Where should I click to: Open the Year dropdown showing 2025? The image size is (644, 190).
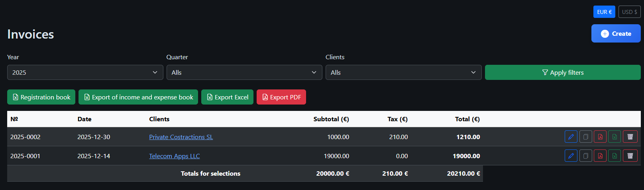pyautogui.click(x=85, y=72)
